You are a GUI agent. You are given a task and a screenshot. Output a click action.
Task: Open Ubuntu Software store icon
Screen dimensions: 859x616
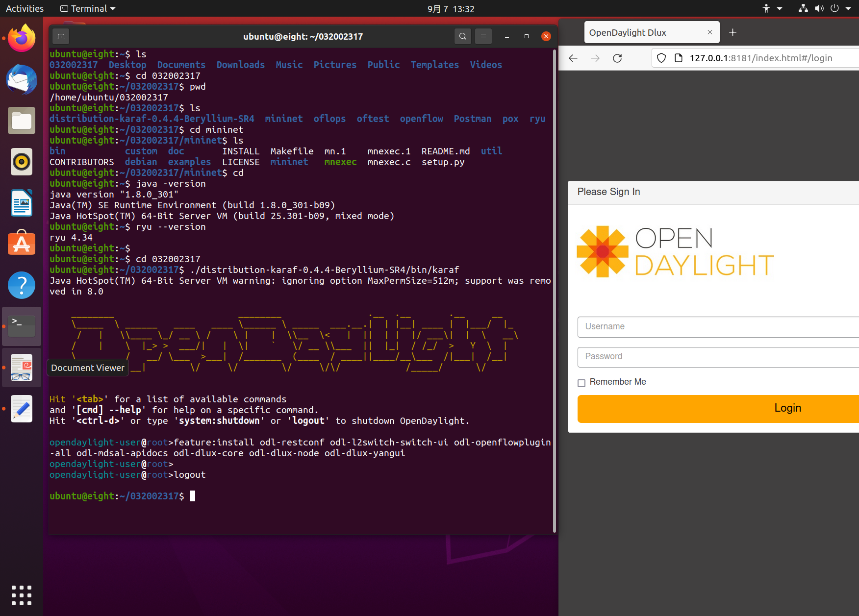click(22, 244)
